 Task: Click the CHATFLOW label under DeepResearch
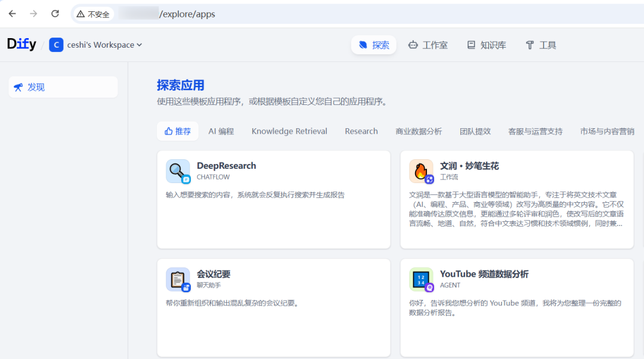pyautogui.click(x=213, y=177)
